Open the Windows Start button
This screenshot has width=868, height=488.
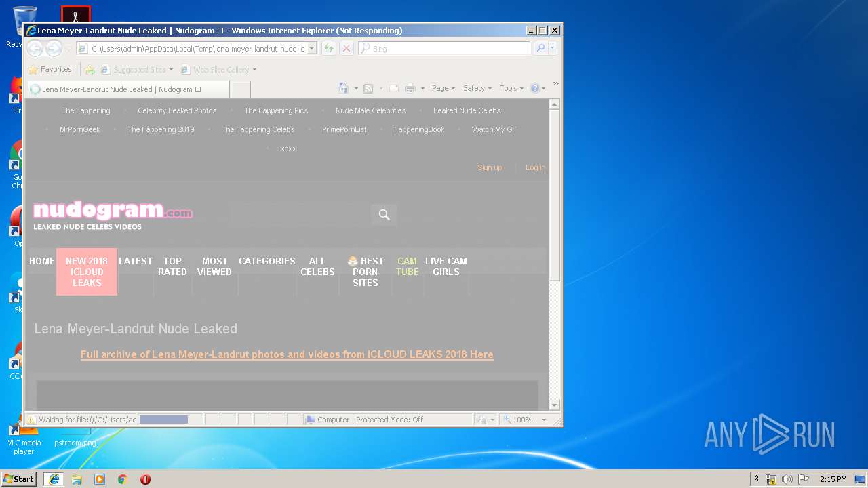20,479
